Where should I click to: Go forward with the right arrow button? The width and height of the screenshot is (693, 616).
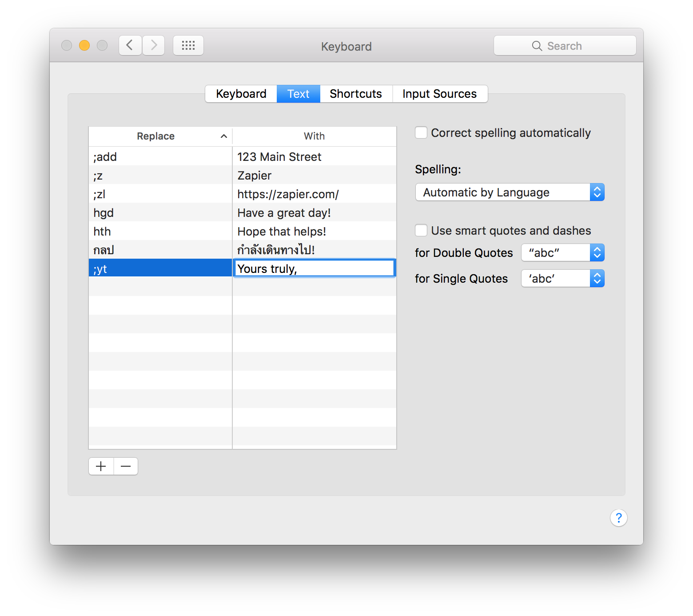click(154, 45)
